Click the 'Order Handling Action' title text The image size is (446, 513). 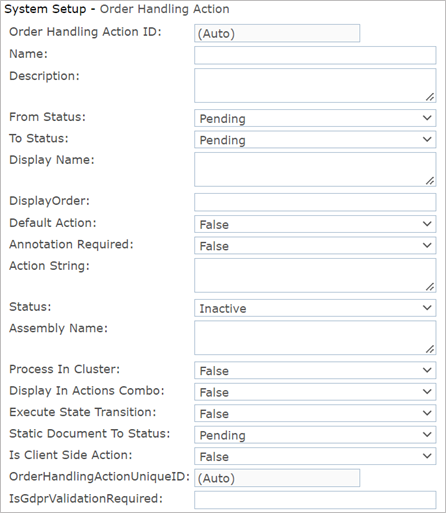coord(165,9)
